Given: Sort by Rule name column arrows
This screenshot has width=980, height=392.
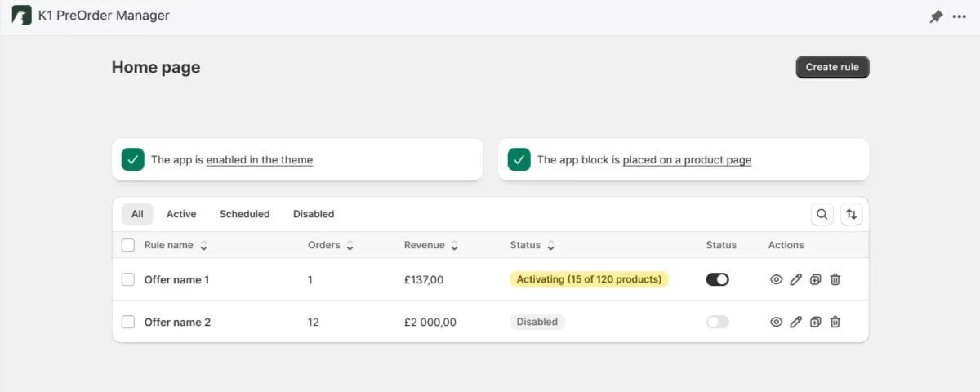Looking at the screenshot, I should [x=203, y=245].
